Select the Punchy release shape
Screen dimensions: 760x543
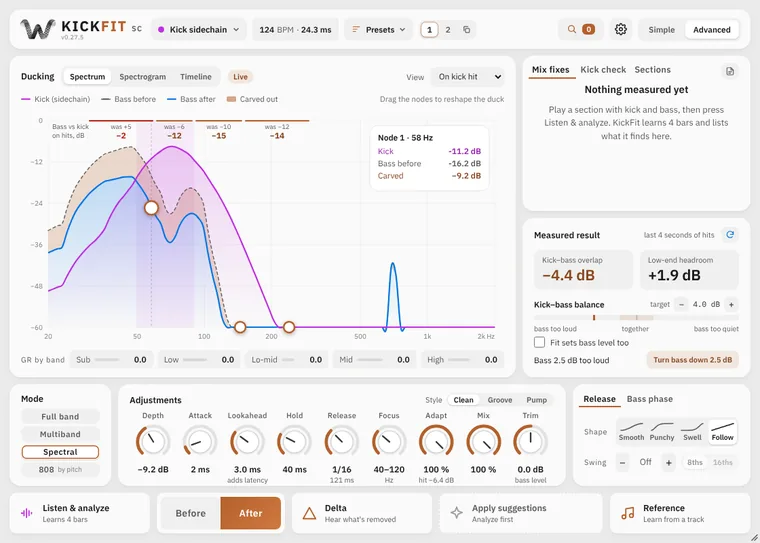(x=662, y=431)
